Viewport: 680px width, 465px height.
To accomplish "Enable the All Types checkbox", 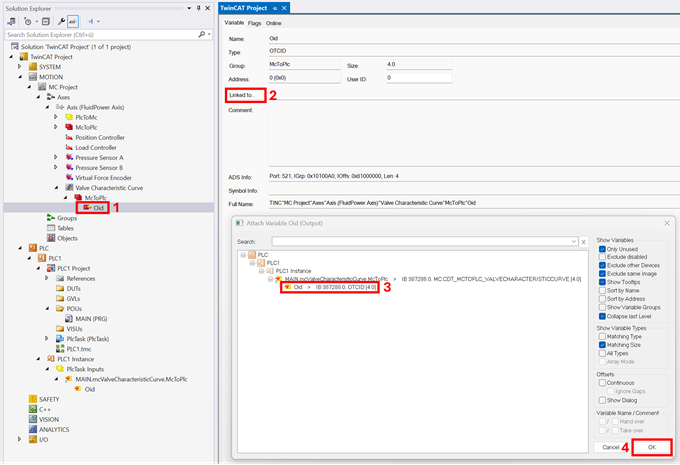I will click(602, 353).
